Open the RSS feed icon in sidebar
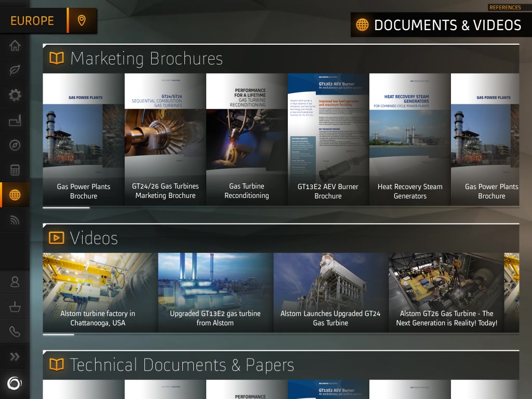The height and width of the screenshot is (399, 532). 15,220
